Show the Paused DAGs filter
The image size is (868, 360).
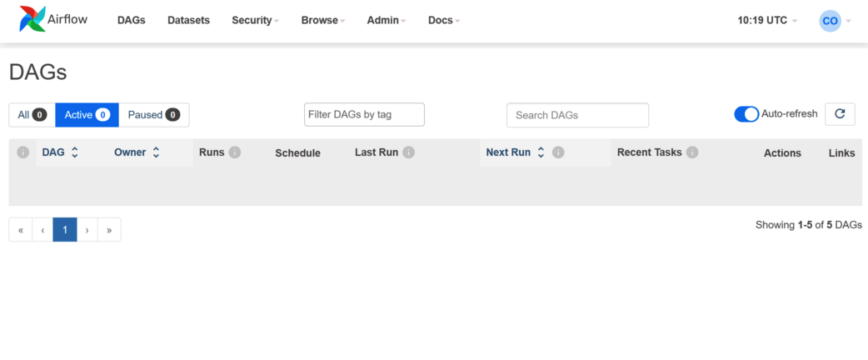click(x=154, y=115)
